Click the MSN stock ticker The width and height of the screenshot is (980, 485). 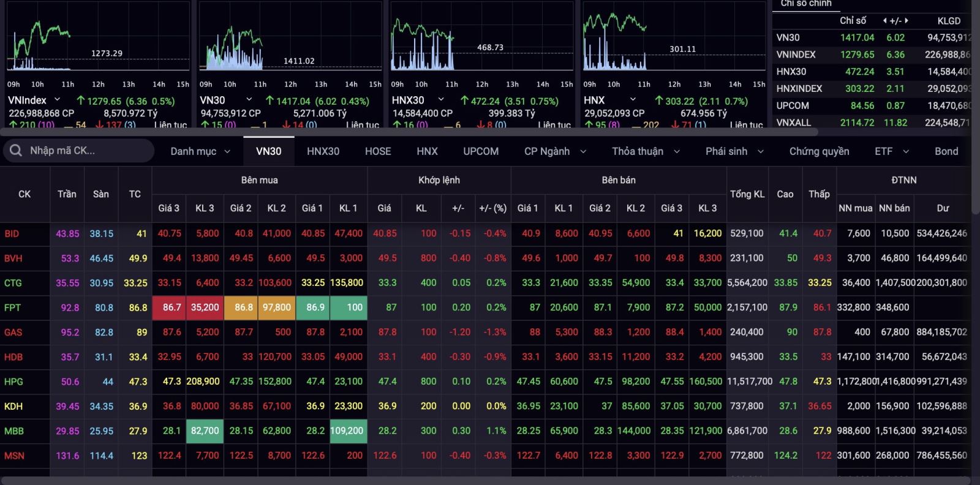[x=14, y=456]
